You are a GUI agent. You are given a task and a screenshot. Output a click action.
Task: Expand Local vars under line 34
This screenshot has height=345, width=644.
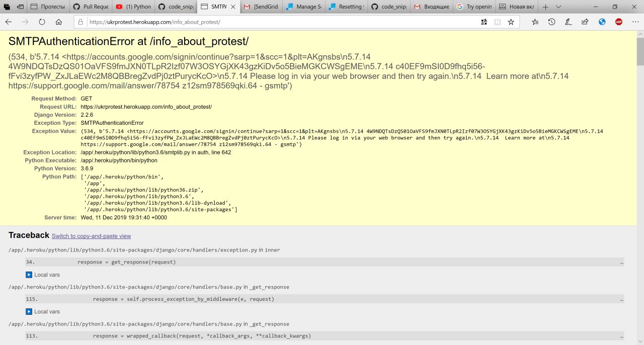tap(43, 275)
